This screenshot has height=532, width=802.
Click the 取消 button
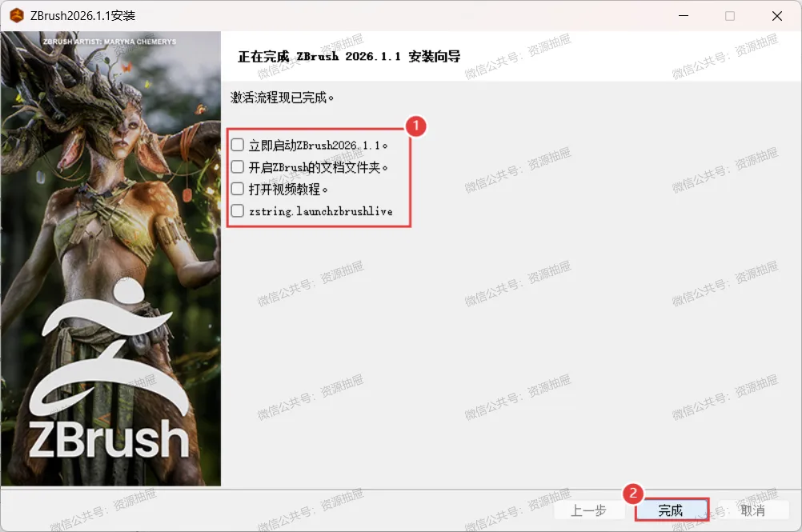click(753, 510)
